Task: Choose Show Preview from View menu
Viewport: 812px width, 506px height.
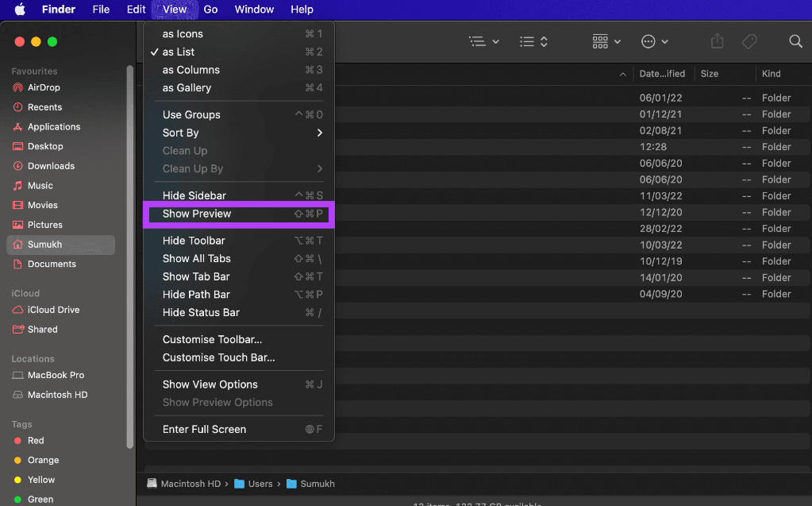Action: click(197, 214)
